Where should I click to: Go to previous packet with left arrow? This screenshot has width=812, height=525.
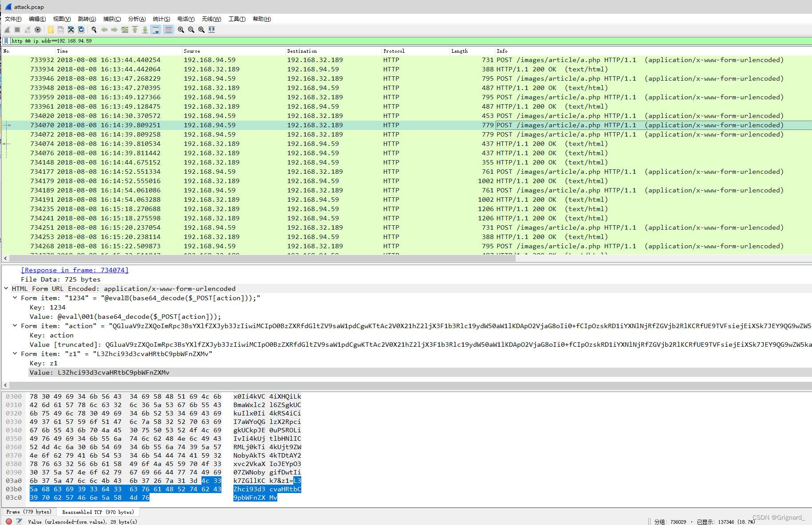click(104, 30)
